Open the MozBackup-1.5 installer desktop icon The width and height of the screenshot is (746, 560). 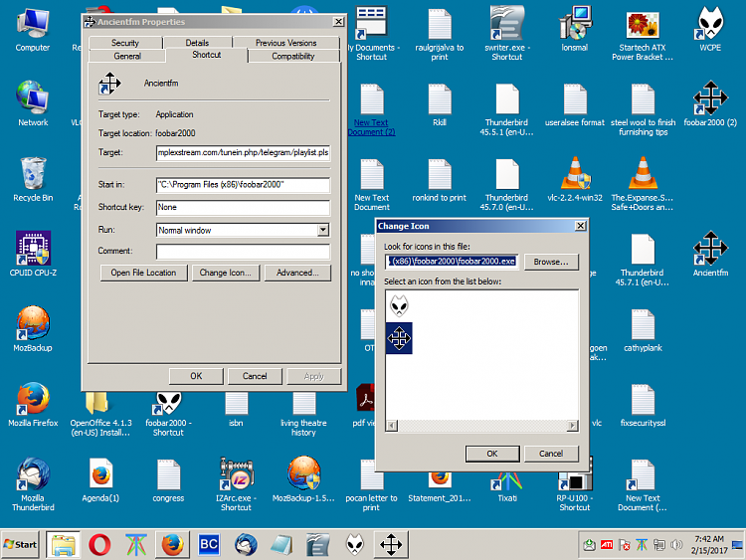[303, 479]
